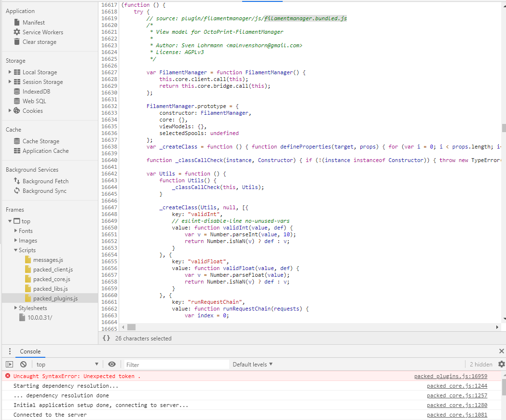The width and height of the screenshot is (506, 420).
Task: Expand the Images folder
Action: (x=15, y=240)
